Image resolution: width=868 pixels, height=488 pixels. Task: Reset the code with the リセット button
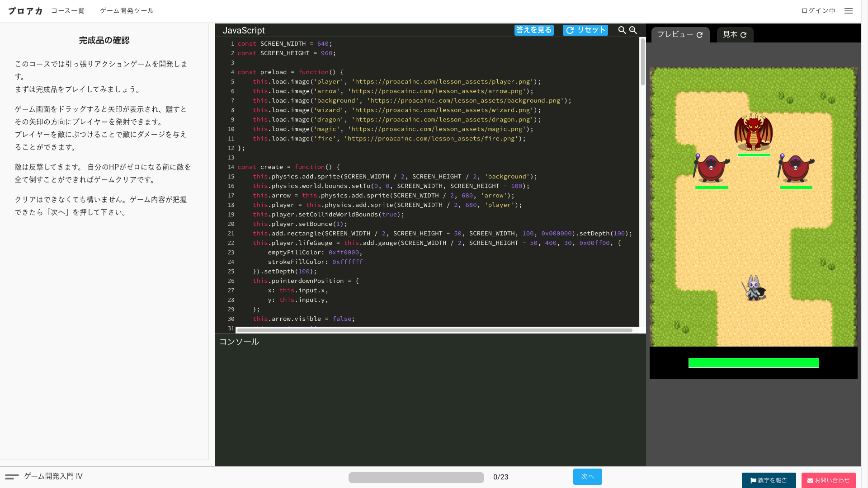tap(585, 30)
